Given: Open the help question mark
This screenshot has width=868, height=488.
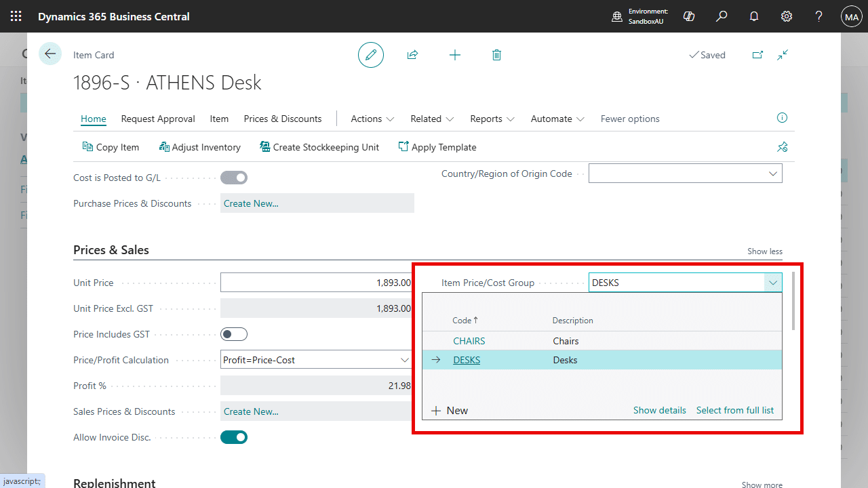Looking at the screenshot, I should click(x=819, y=16).
